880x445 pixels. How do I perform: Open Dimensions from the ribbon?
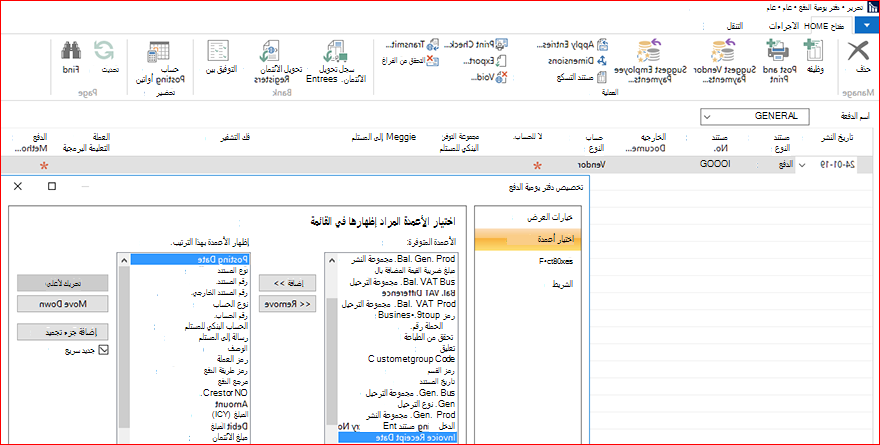tap(578, 61)
